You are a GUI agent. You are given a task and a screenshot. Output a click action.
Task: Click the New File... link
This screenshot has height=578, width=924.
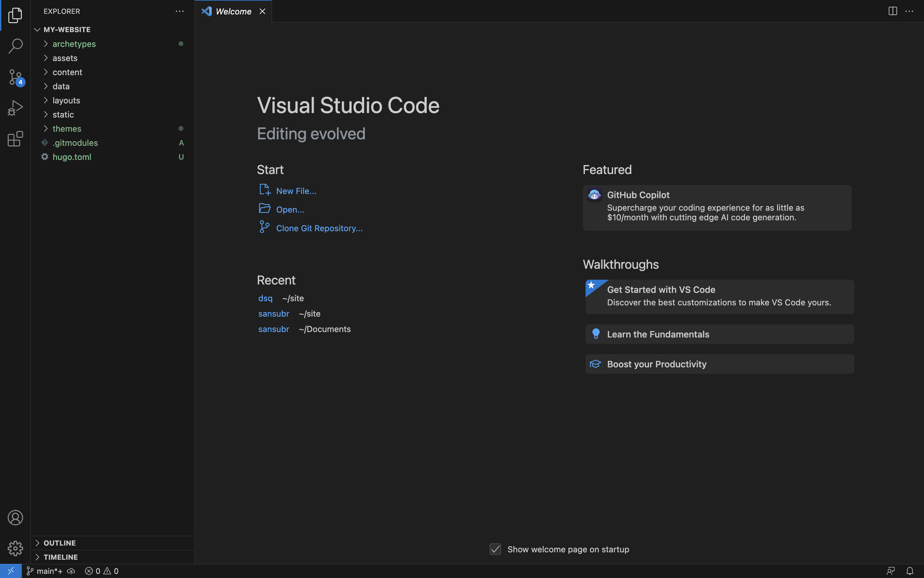click(x=296, y=191)
